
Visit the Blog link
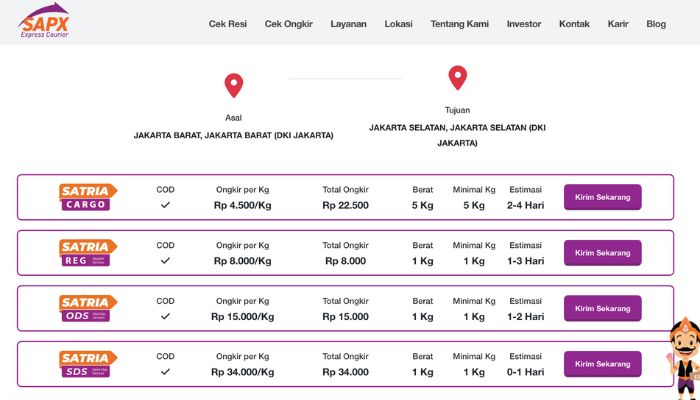click(656, 24)
